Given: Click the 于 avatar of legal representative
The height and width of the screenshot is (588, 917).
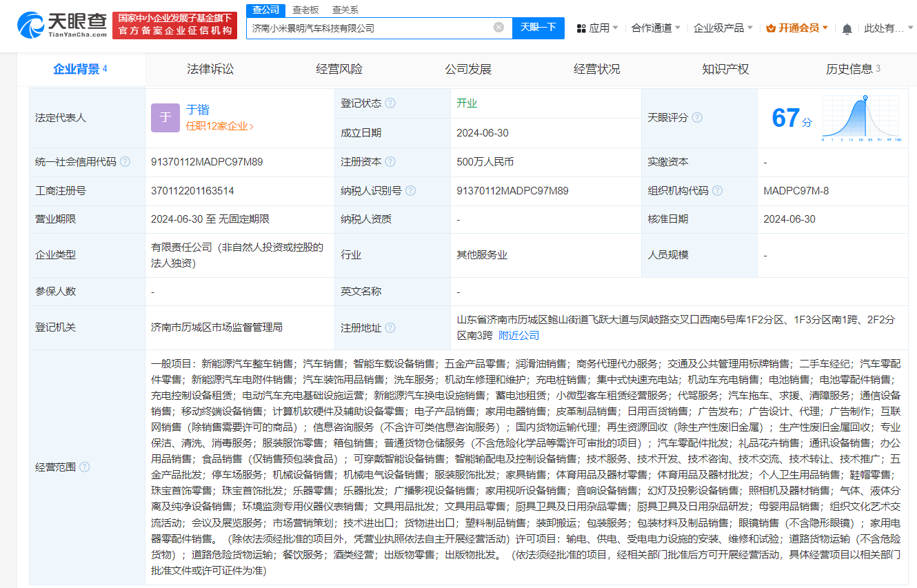Looking at the screenshot, I should pos(165,118).
